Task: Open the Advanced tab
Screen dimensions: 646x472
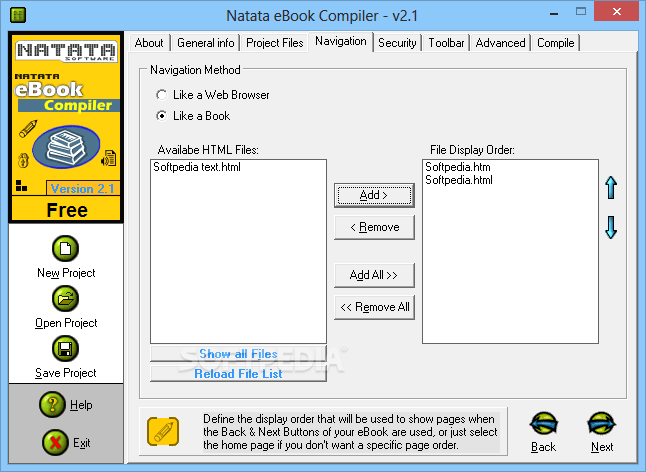Action: pos(501,43)
